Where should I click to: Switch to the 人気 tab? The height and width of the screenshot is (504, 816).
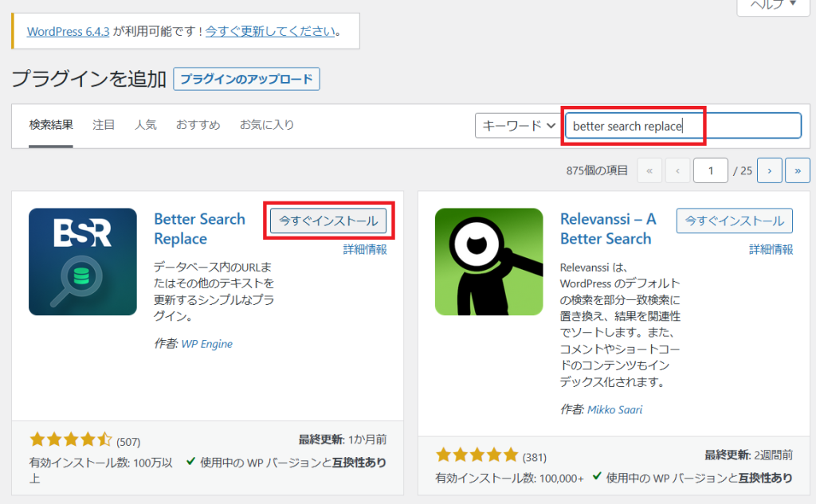tap(146, 125)
